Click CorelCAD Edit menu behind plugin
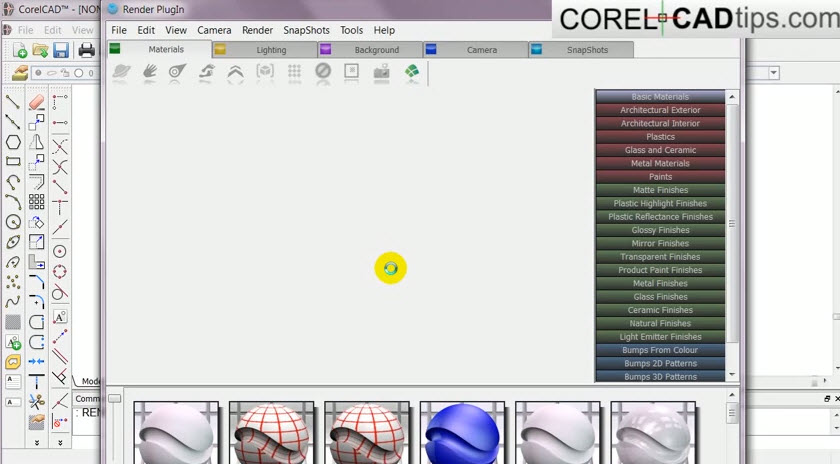Image resolution: width=840 pixels, height=464 pixels. [x=52, y=31]
